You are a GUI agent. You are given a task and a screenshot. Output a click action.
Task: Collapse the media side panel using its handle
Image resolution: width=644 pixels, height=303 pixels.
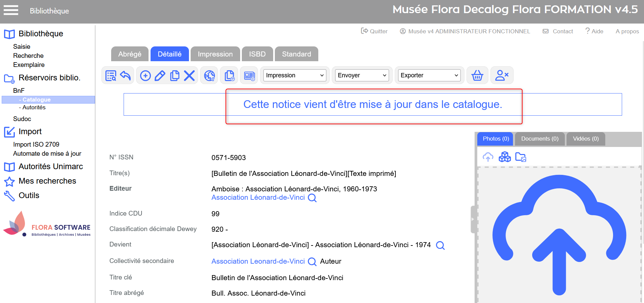[473, 219]
